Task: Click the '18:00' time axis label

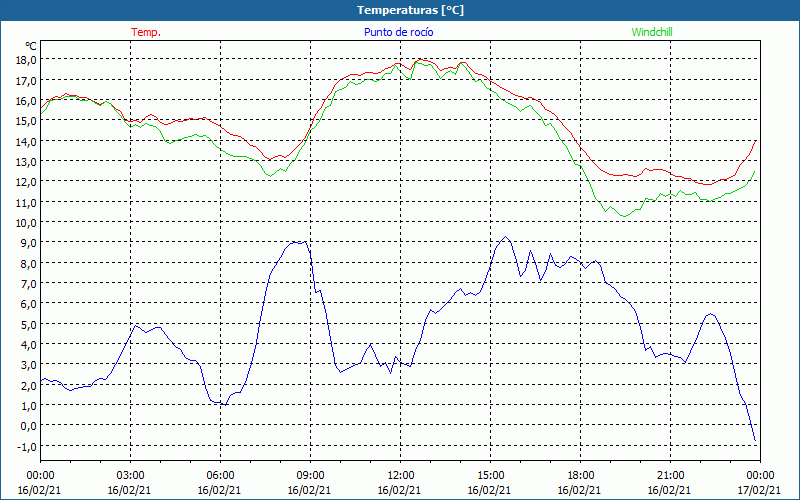Action: point(580,476)
